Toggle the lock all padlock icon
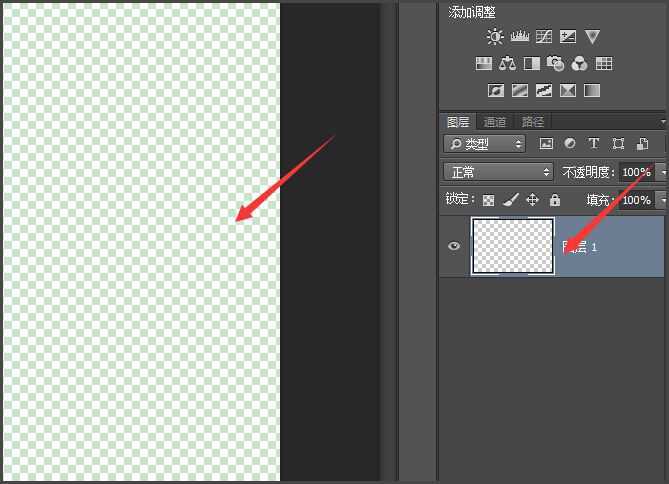Screen dimensions: 669x484 [555, 200]
